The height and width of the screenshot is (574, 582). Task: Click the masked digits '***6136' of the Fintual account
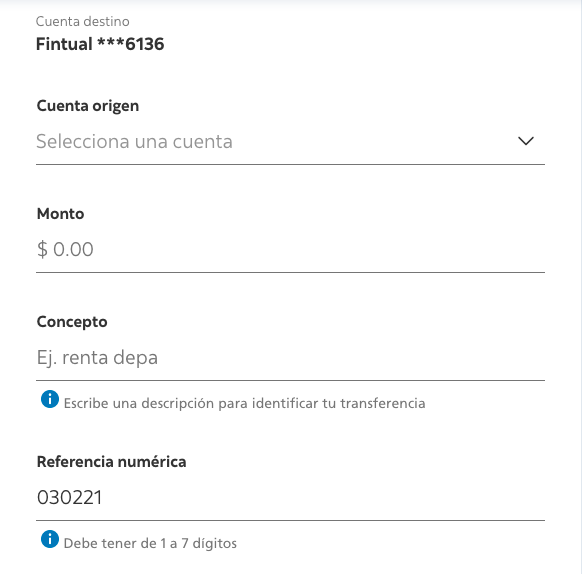pyautogui.click(x=130, y=44)
